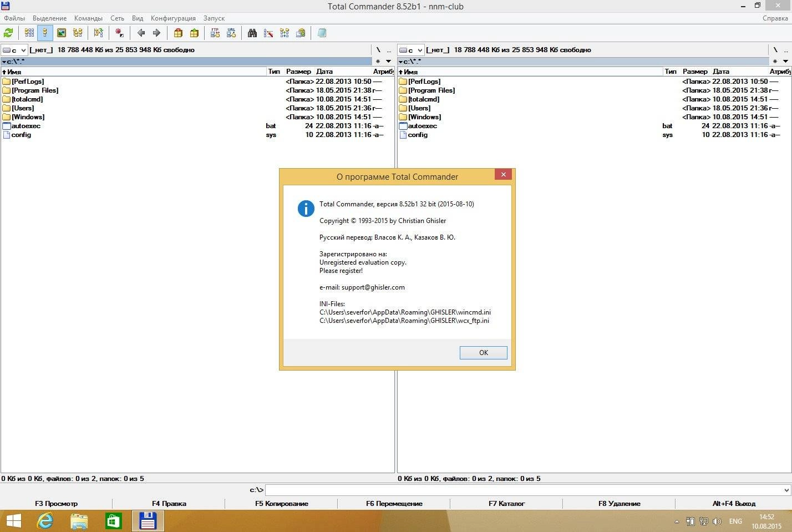
Task: Open the FTP connect toolbar icon
Action: (215, 33)
